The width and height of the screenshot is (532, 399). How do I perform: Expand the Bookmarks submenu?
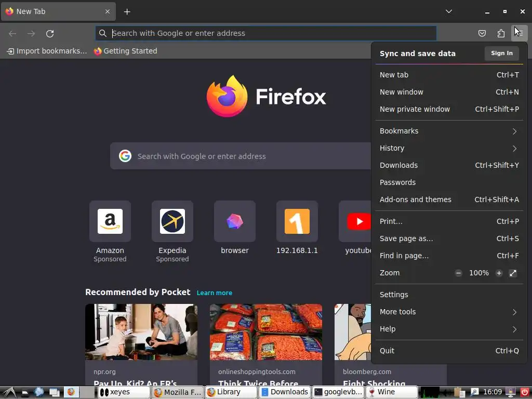pyautogui.click(x=449, y=131)
